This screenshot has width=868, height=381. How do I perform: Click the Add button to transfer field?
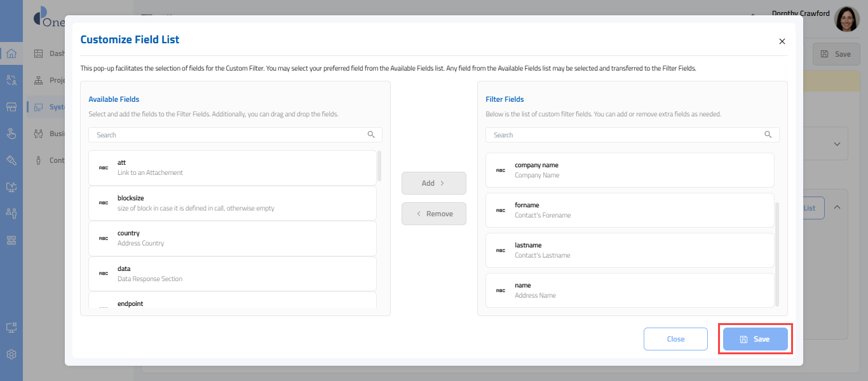pyautogui.click(x=433, y=183)
